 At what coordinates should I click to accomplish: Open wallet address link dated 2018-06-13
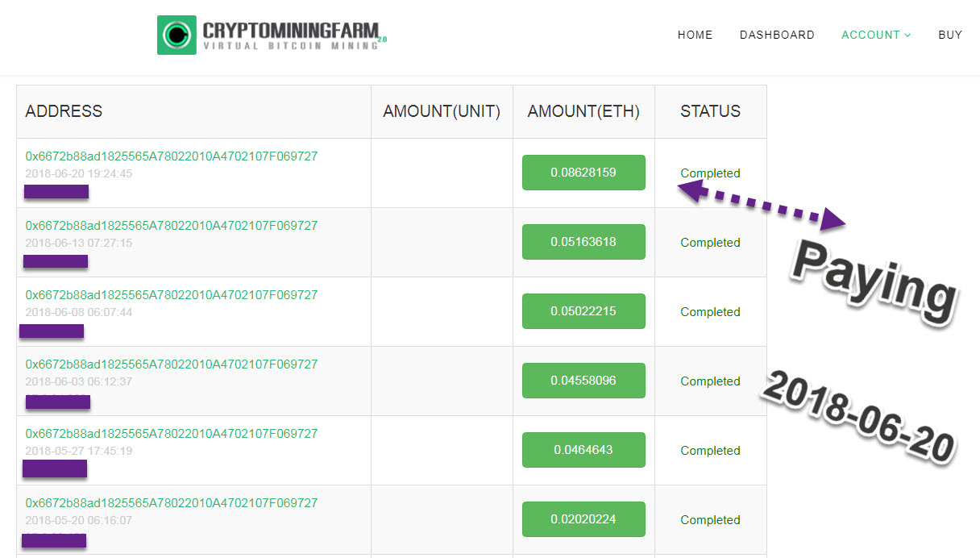[x=172, y=226]
